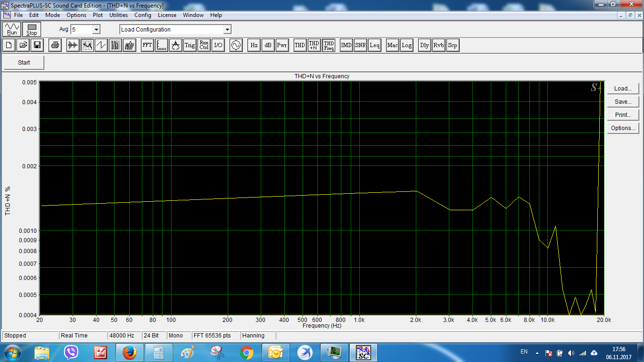Image resolution: width=644 pixels, height=362 pixels.
Task: Select the spectrum view toolbar icon
Action: coord(87,45)
